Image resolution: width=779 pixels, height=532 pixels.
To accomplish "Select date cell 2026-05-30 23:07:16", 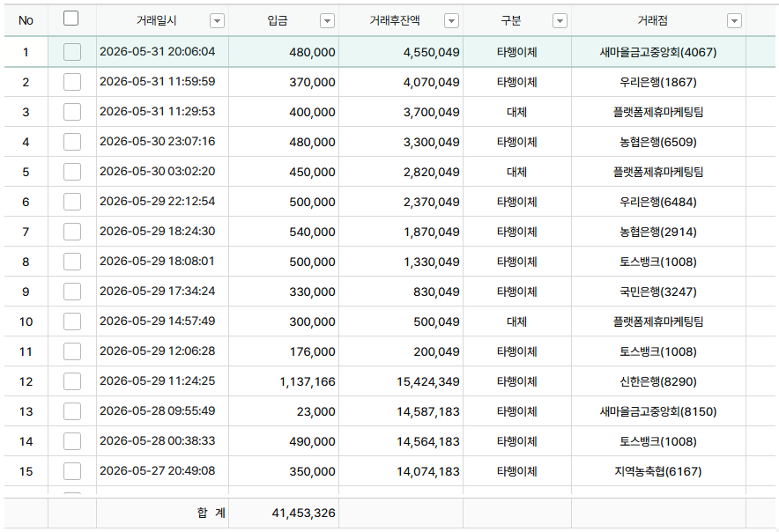I will click(x=158, y=142).
